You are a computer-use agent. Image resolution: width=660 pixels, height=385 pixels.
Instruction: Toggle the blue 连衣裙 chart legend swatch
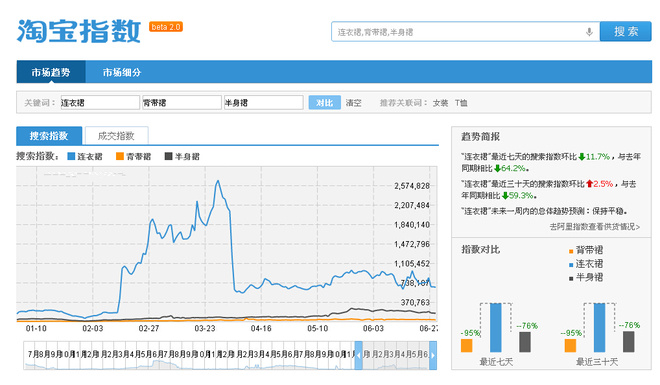[71, 157]
